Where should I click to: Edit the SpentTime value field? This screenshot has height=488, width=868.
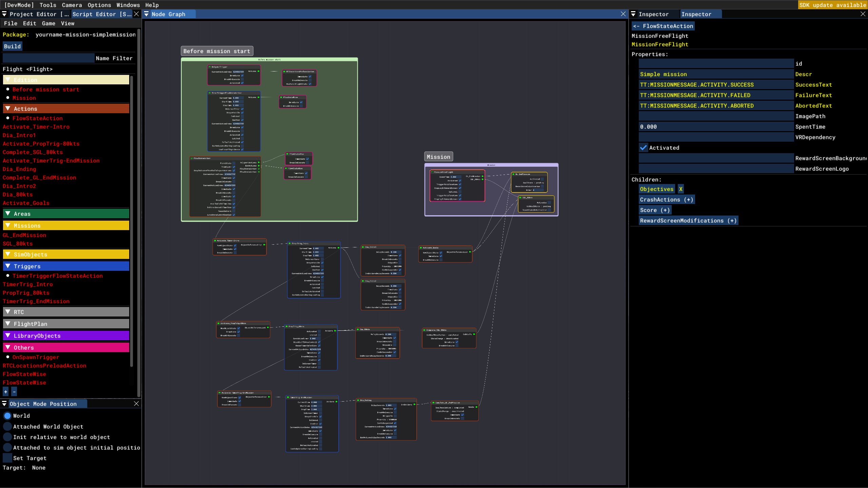point(716,127)
